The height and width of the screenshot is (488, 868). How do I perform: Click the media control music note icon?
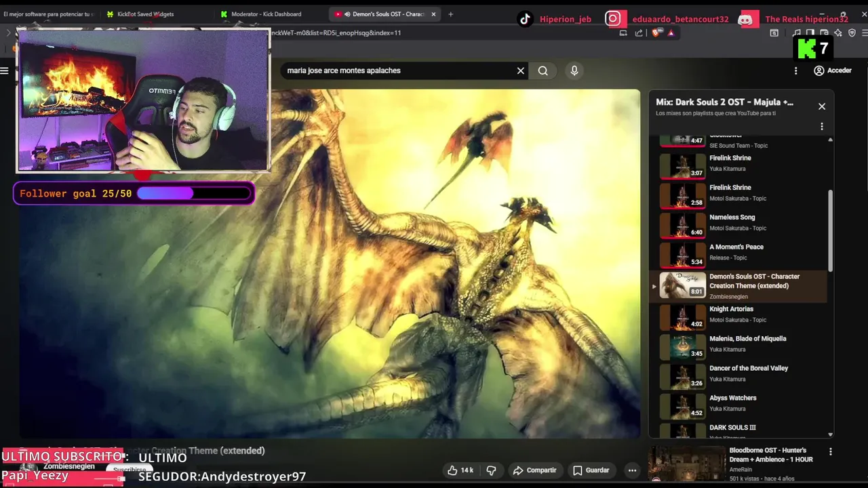797,33
